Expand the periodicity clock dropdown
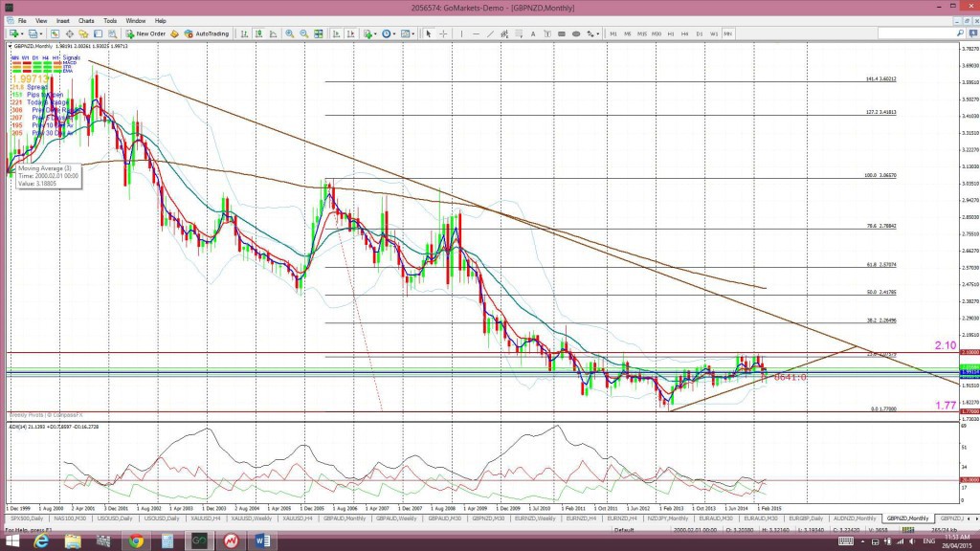 [394, 33]
